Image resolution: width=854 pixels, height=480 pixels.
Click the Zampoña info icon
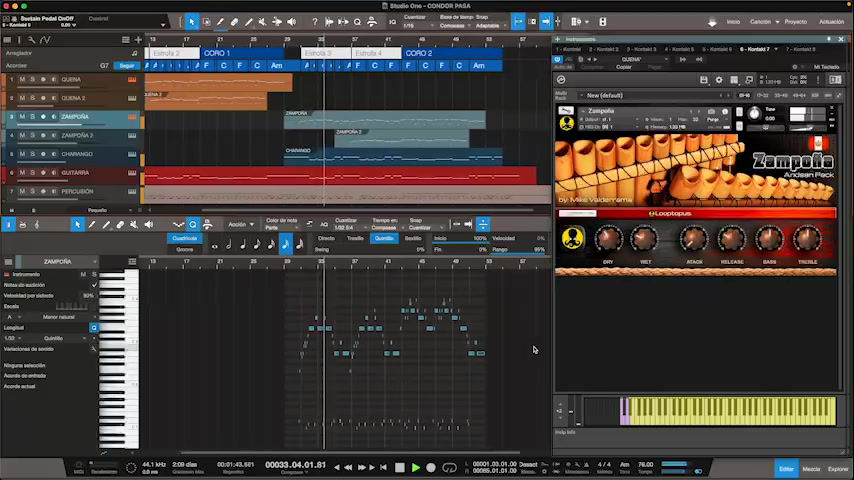pyautogui.click(x=725, y=111)
